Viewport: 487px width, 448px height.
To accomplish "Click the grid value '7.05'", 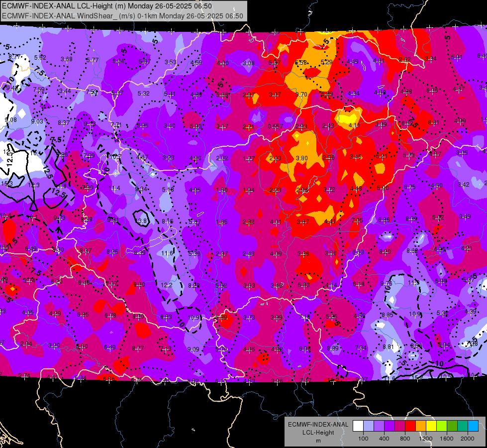I will (x=357, y=220).
